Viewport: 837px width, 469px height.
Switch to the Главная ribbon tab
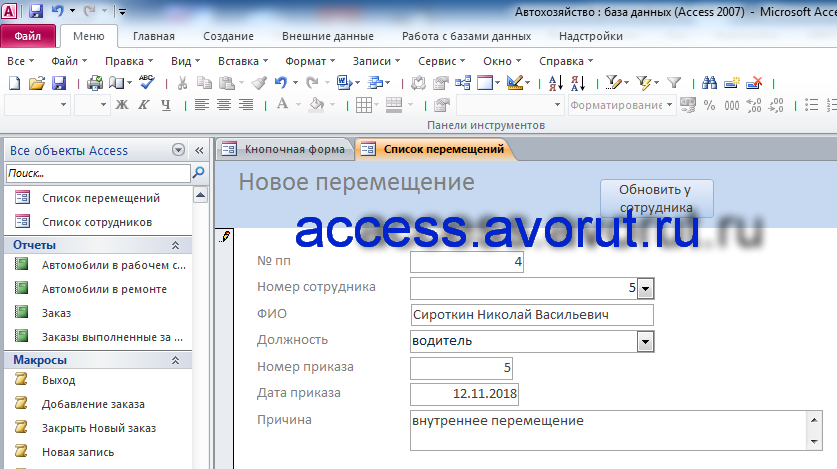(154, 36)
